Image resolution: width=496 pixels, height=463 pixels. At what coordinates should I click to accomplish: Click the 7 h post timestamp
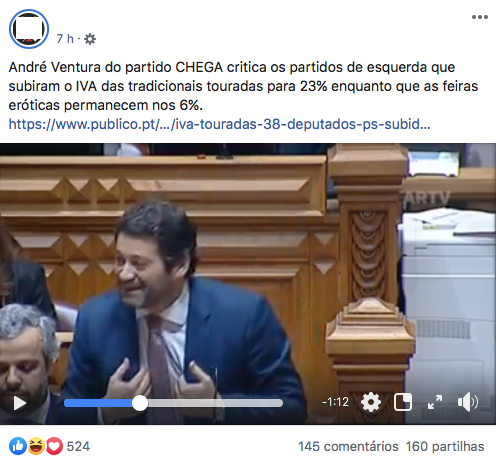pos(65,39)
